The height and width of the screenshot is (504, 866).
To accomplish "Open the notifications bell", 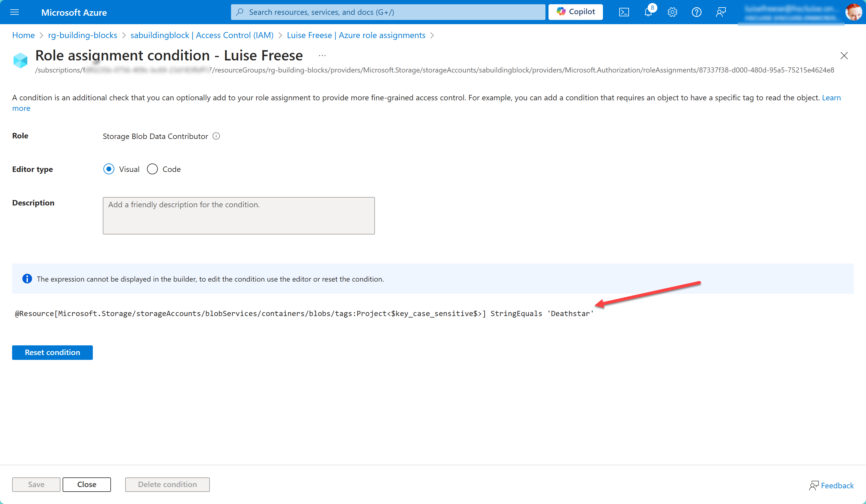I will [648, 12].
